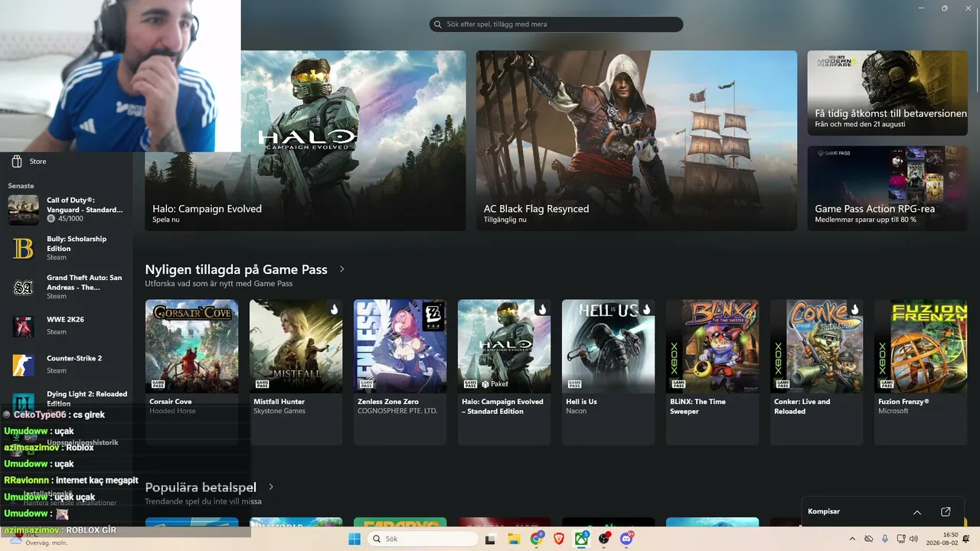The height and width of the screenshot is (551, 980).
Task: Show hidden tray icons chevron
Action: pyautogui.click(x=852, y=540)
